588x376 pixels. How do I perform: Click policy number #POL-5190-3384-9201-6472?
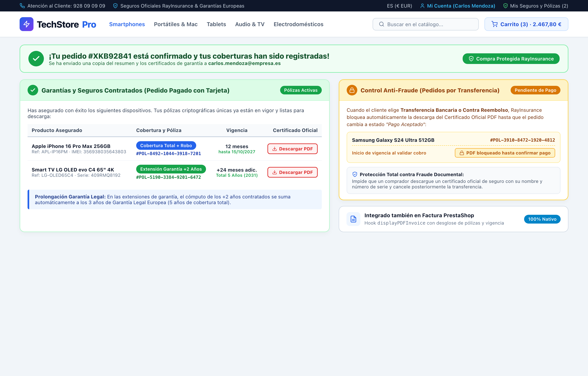[168, 177]
